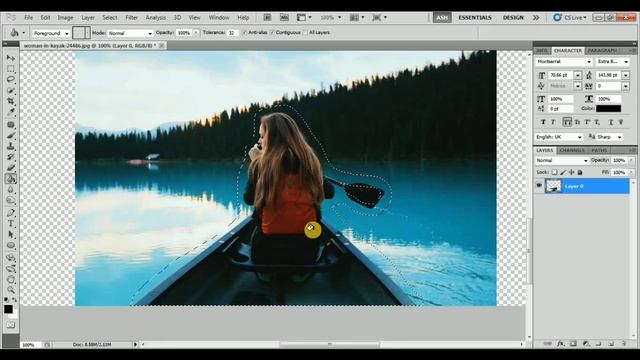Screen dimensions: 640x360
Task: Select the Pen tool
Action: tap(11, 213)
